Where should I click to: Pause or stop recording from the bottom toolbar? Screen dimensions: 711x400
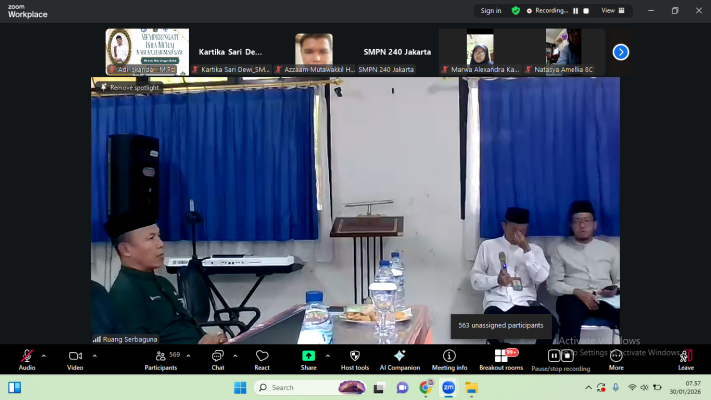coord(560,357)
